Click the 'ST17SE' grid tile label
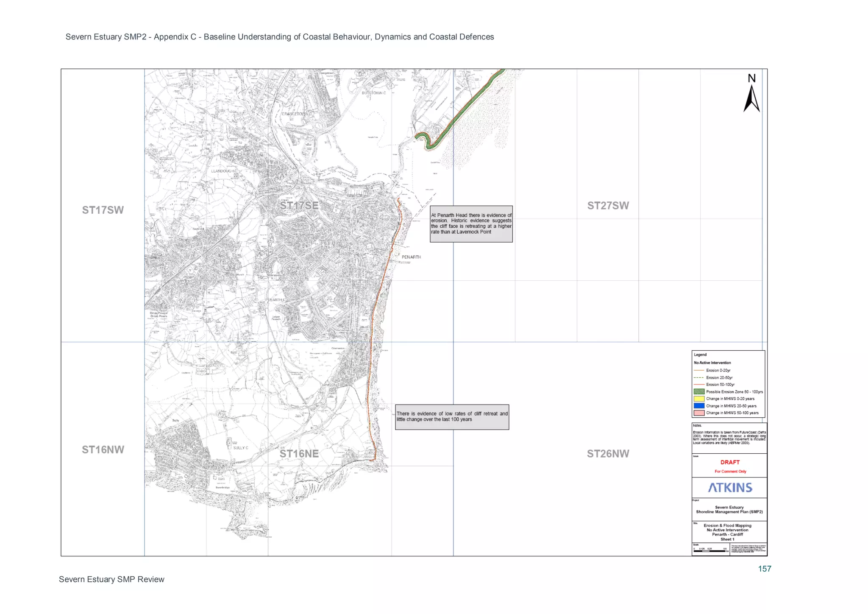Screen dimensions: 868x614 tap(299, 206)
